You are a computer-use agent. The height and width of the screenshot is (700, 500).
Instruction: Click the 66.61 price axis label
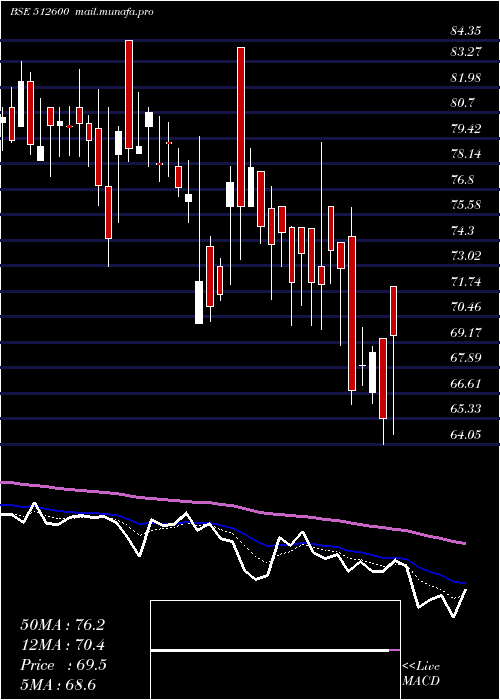tap(466, 383)
